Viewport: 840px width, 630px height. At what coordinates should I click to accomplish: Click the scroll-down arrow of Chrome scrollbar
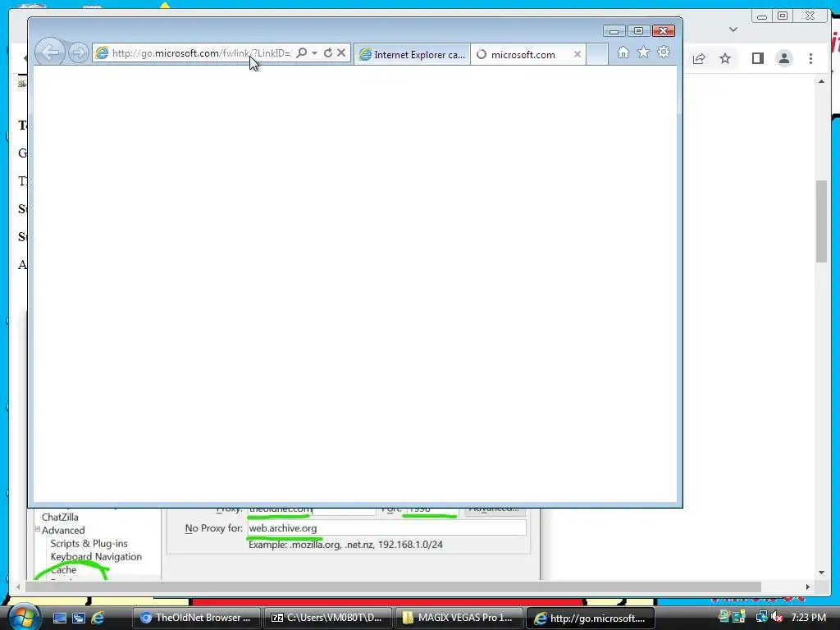click(821, 572)
